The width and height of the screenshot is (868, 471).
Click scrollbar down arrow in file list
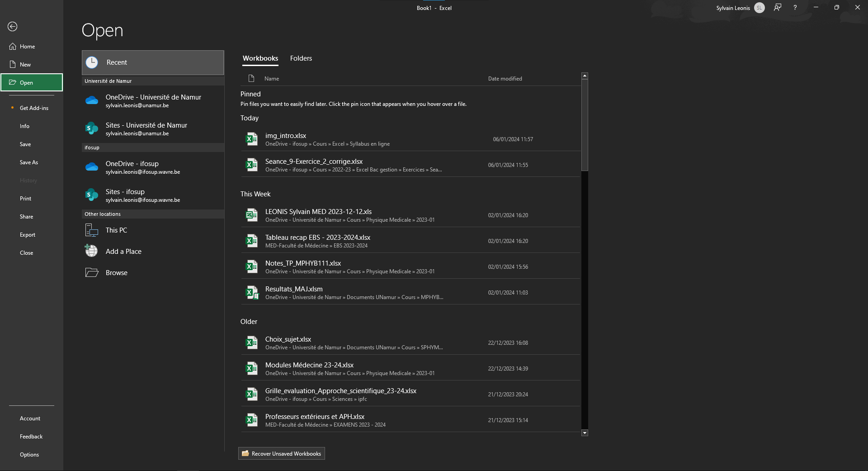585,433
